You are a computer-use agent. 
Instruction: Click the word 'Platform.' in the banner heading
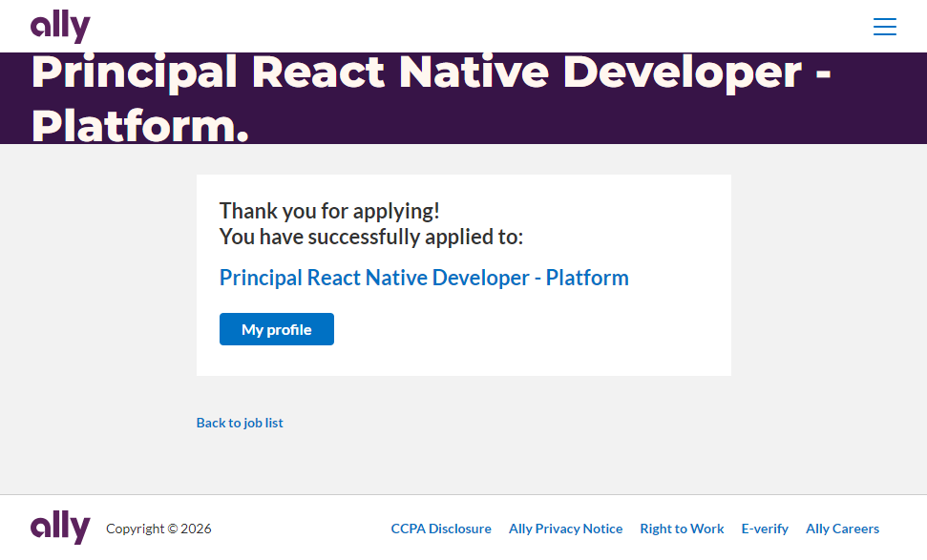(x=139, y=126)
